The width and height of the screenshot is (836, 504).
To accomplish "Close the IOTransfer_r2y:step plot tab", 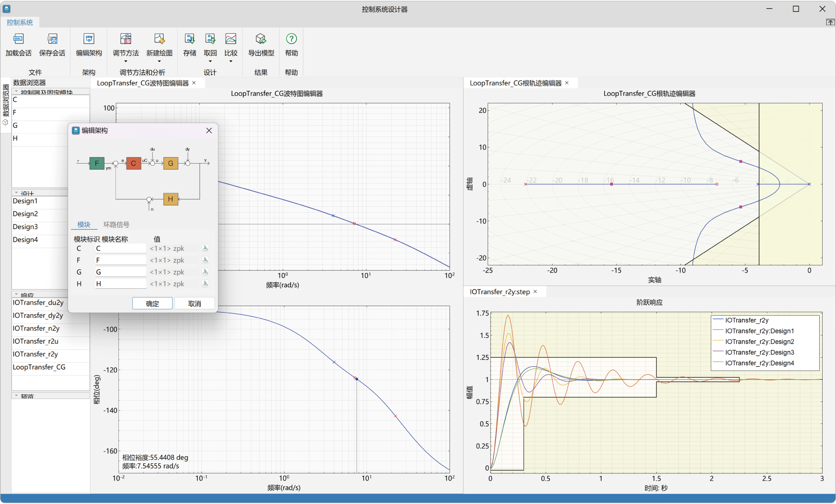I will pos(535,292).
